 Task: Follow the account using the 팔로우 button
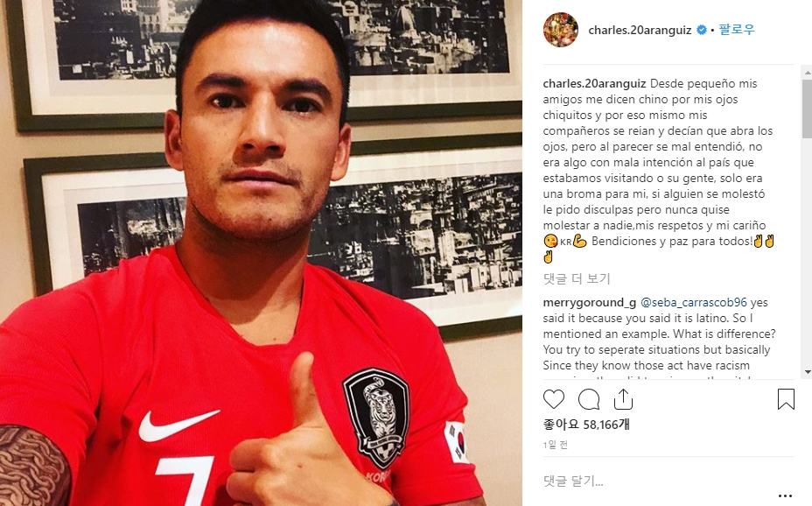[737, 30]
